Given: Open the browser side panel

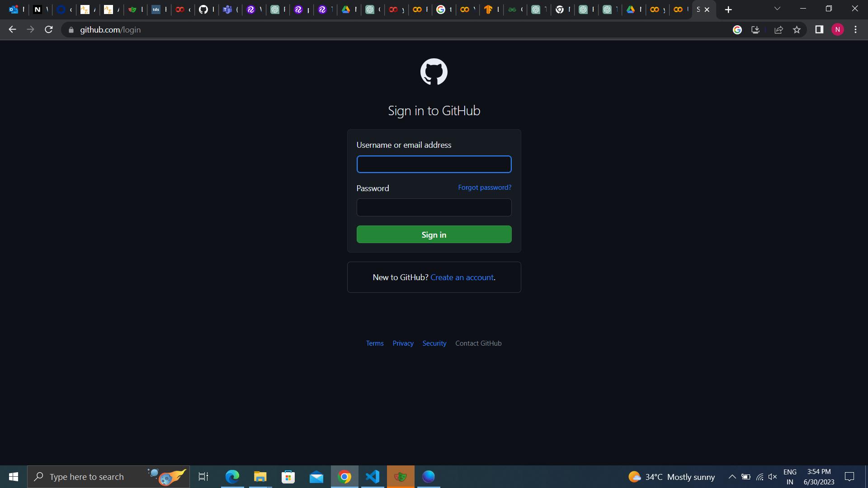Looking at the screenshot, I should (x=819, y=30).
